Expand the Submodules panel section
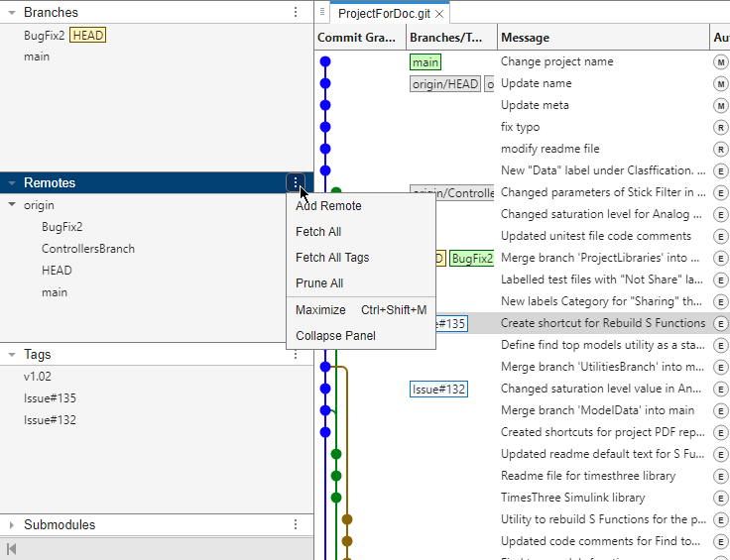 tap(12, 525)
